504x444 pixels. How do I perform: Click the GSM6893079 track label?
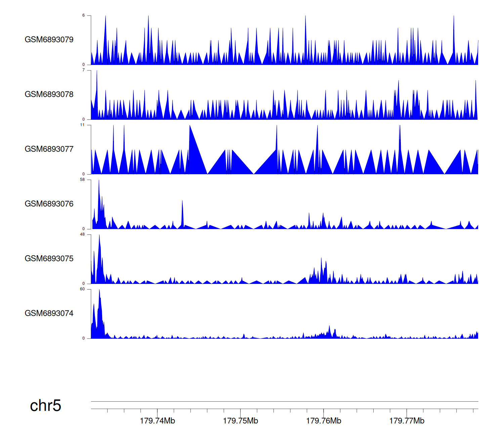tap(49, 40)
